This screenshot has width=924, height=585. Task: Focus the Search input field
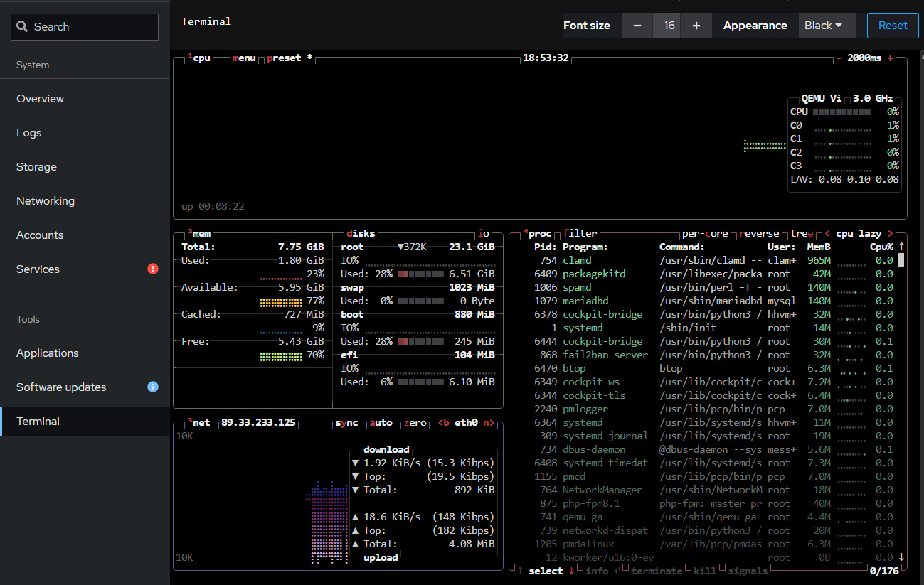tap(85, 27)
